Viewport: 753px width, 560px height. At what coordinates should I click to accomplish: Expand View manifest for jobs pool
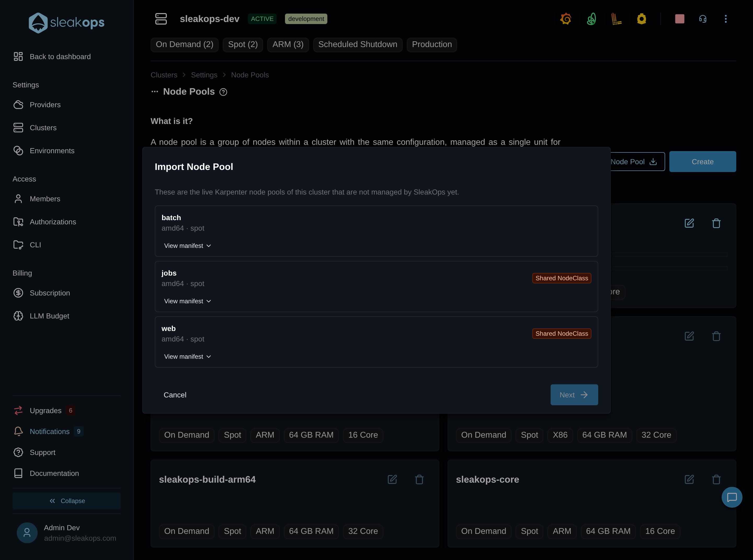tap(187, 301)
